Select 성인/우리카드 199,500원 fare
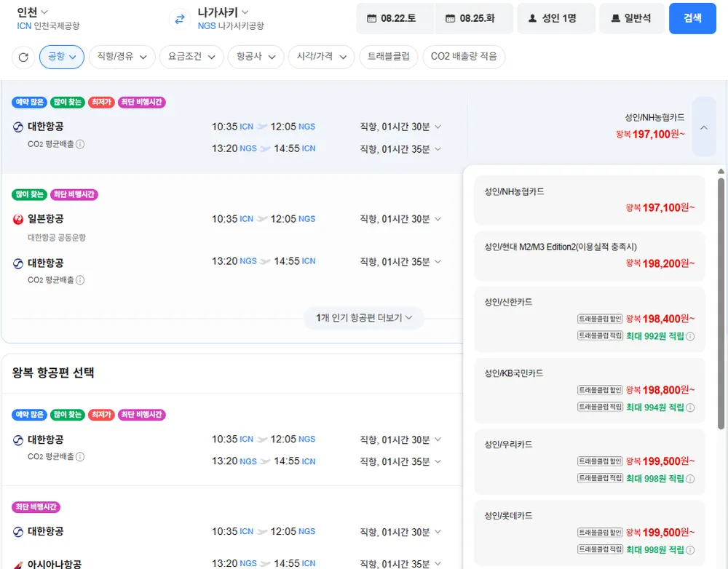This screenshot has height=569, width=728. [589, 462]
